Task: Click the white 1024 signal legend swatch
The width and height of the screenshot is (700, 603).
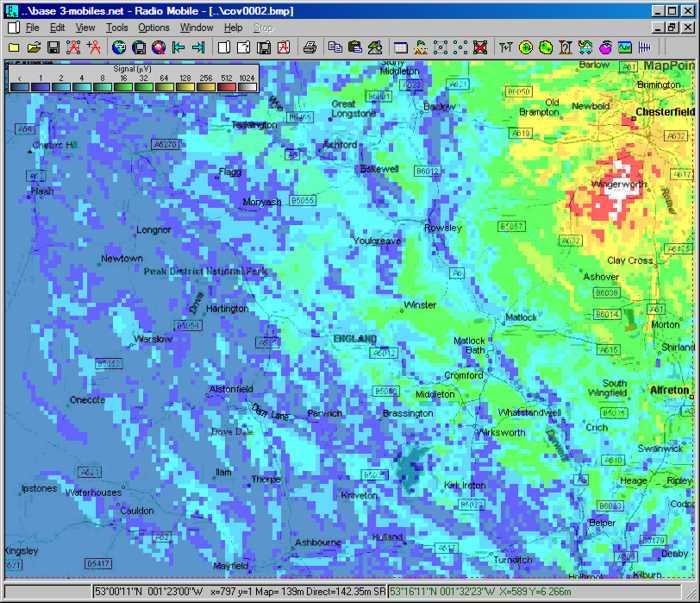Action: point(247,87)
